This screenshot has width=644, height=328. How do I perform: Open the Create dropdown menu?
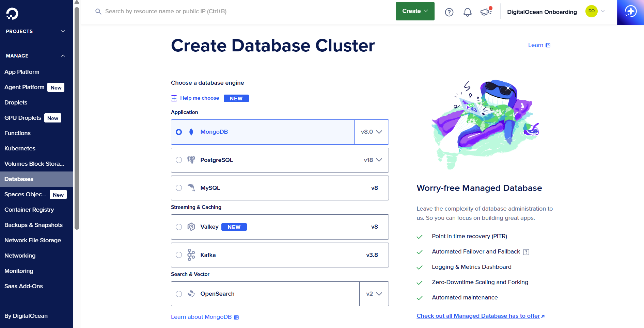pyautogui.click(x=414, y=11)
